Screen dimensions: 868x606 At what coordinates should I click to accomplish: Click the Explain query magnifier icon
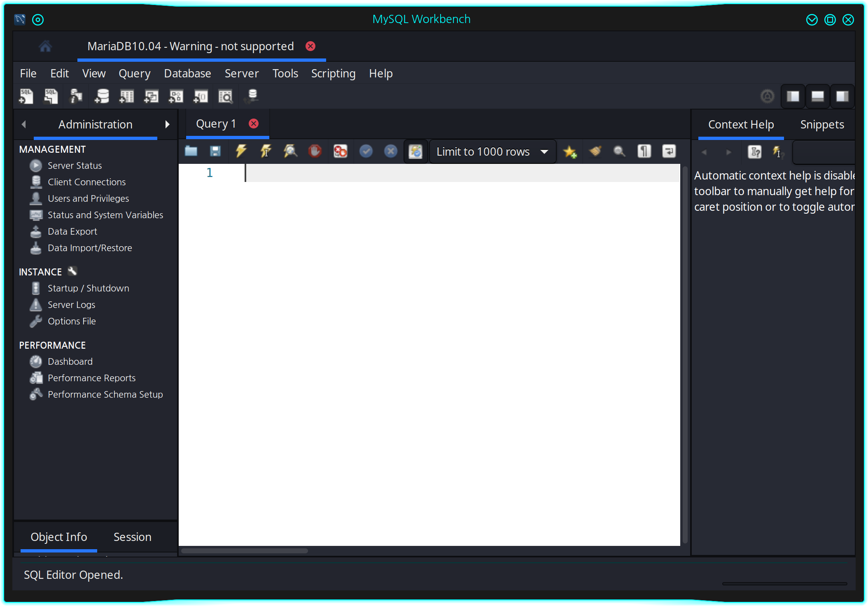click(x=290, y=151)
